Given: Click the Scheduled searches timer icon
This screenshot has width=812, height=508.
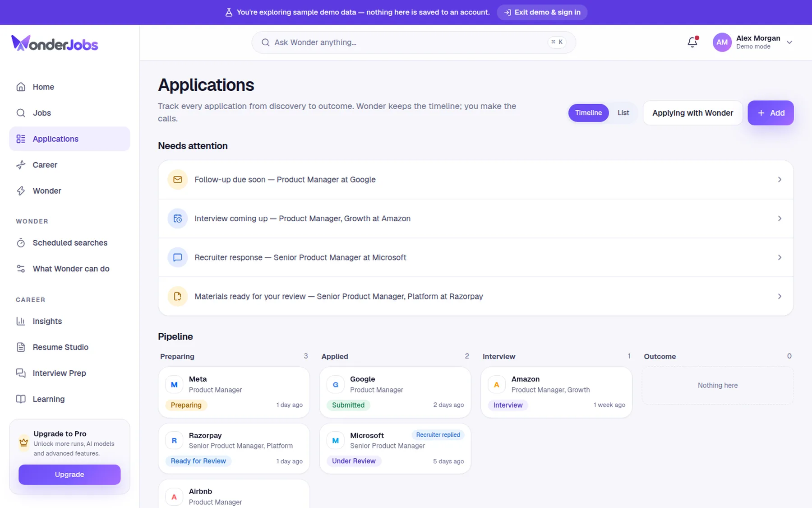Looking at the screenshot, I should pyautogui.click(x=21, y=243).
